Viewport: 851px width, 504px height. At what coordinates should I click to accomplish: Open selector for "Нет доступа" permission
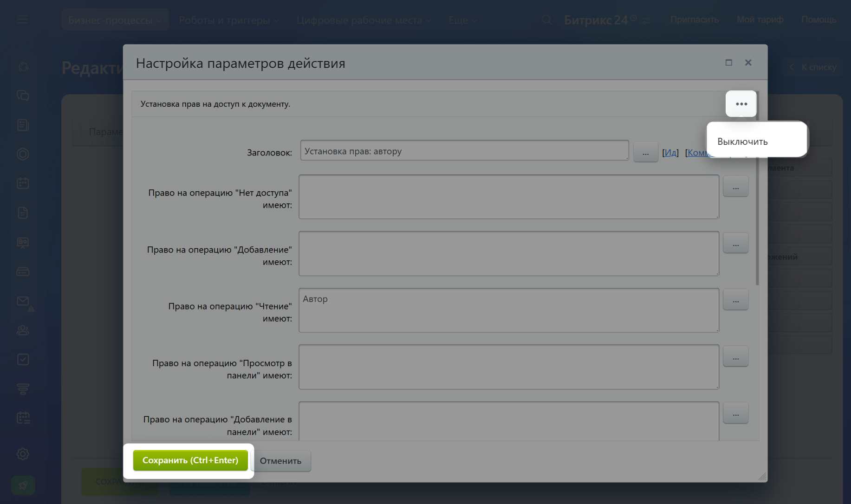coord(735,187)
